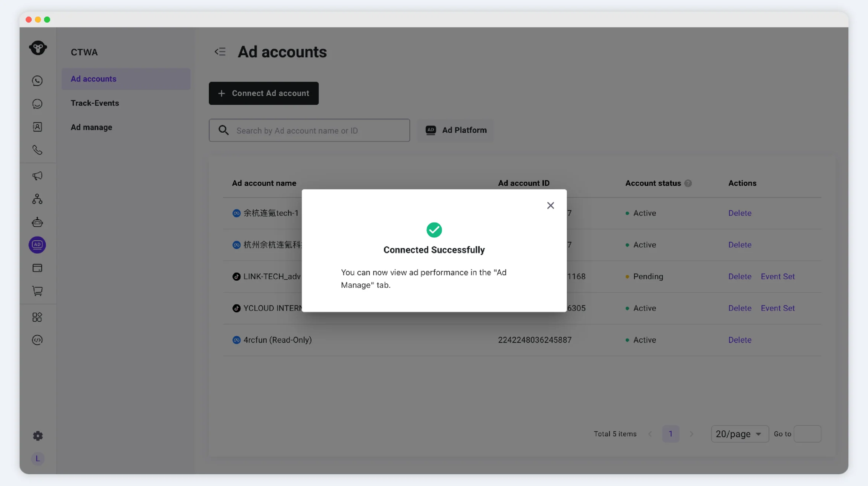868x486 pixels.
Task: Open the flow hierarchy icon
Action: pos(37,199)
